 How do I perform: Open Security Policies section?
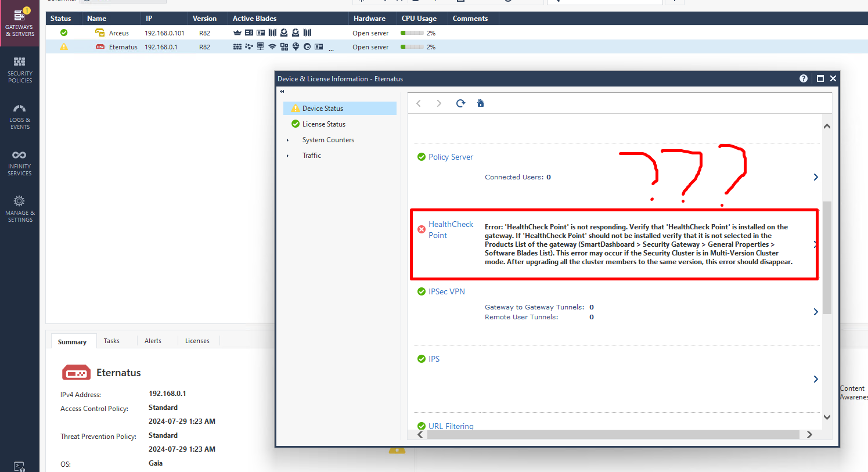(x=20, y=70)
